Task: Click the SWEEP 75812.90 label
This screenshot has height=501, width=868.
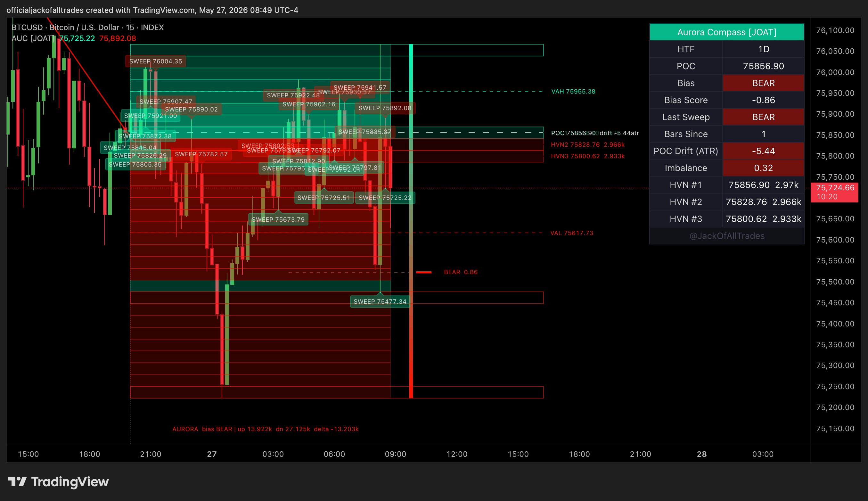Action: [x=298, y=161]
